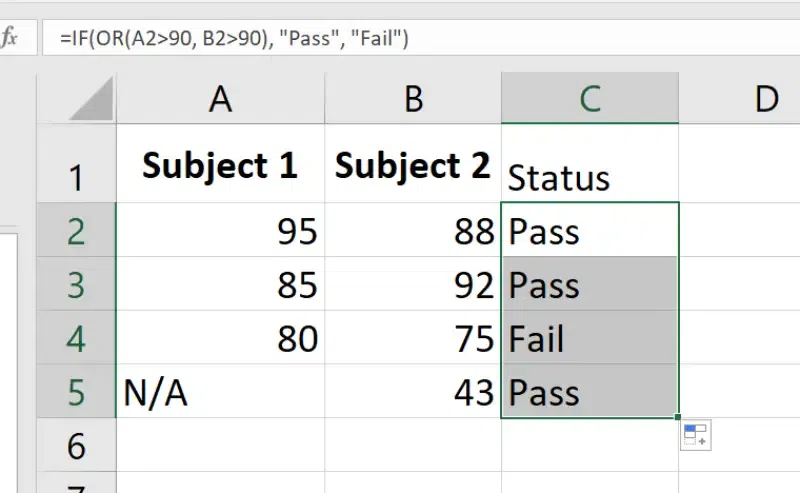Select row 4 header
The image size is (800, 493).
[x=76, y=338]
